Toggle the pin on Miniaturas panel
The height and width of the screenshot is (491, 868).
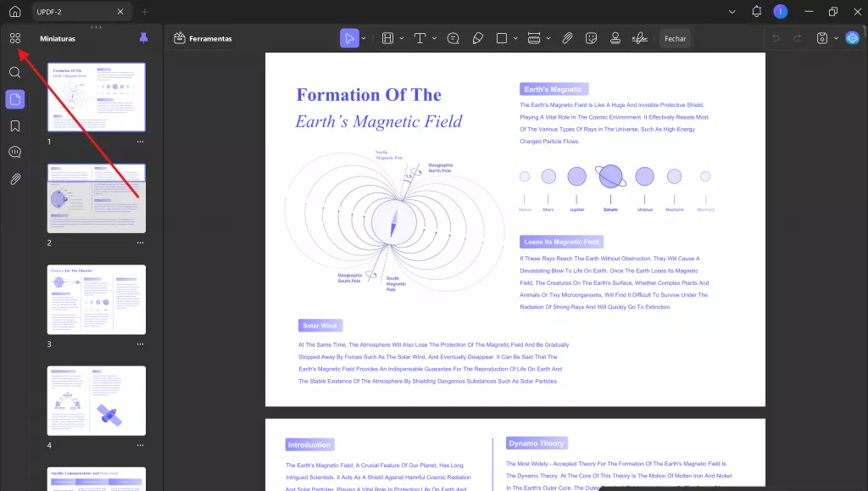click(x=142, y=38)
